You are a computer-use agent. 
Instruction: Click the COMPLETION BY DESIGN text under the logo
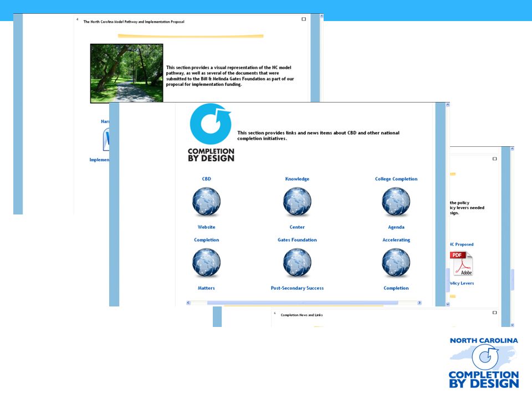pos(211,155)
